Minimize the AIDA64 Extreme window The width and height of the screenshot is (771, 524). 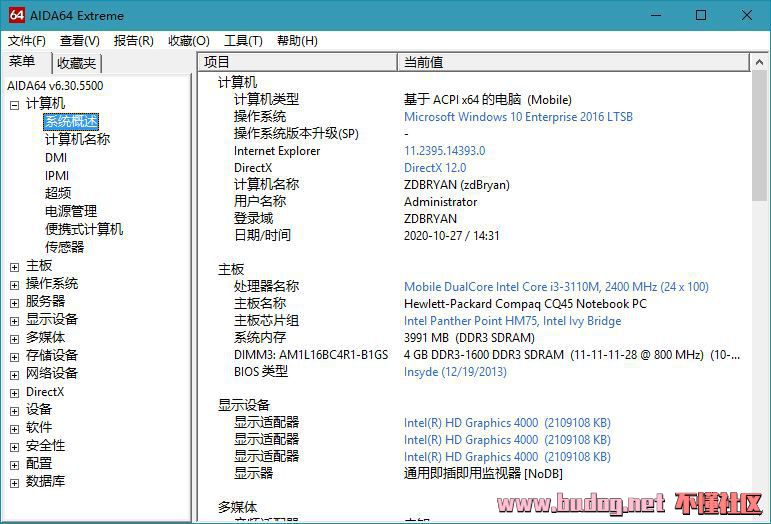[x=655, y=15]
